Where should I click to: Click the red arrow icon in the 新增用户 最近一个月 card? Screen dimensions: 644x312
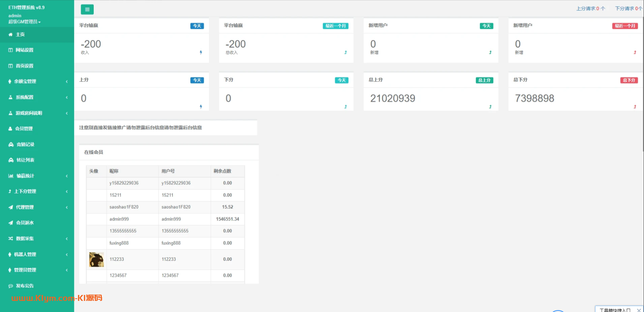[635, 53]
